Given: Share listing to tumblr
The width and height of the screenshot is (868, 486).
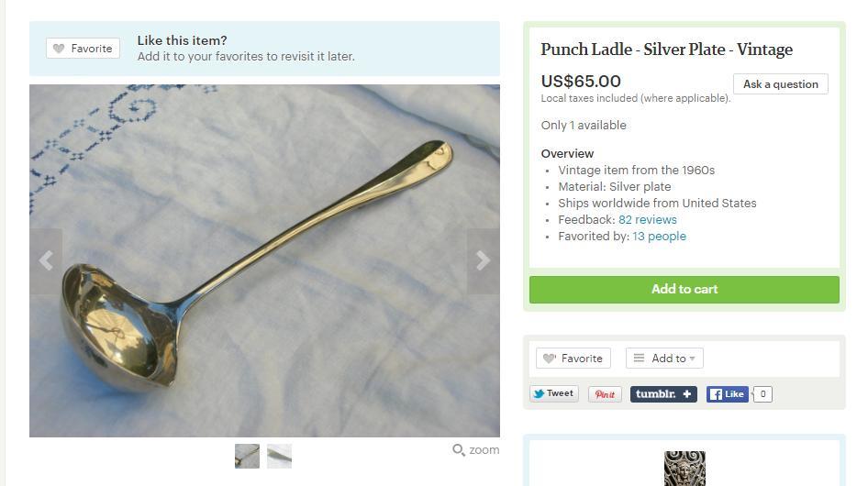Looking at the screenshot, I should [663, 394].
